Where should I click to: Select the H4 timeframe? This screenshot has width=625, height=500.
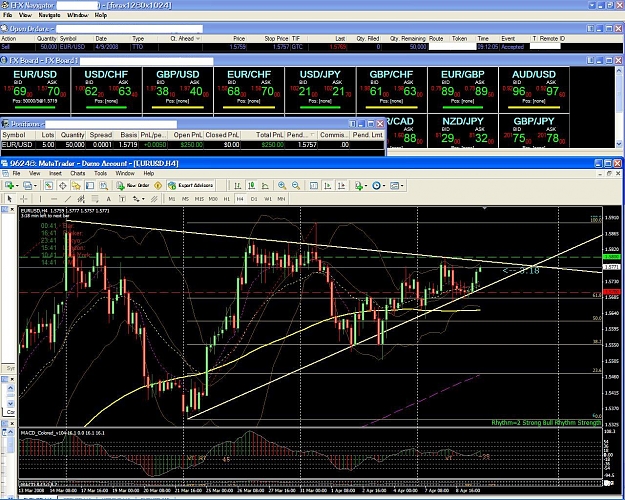240,199
